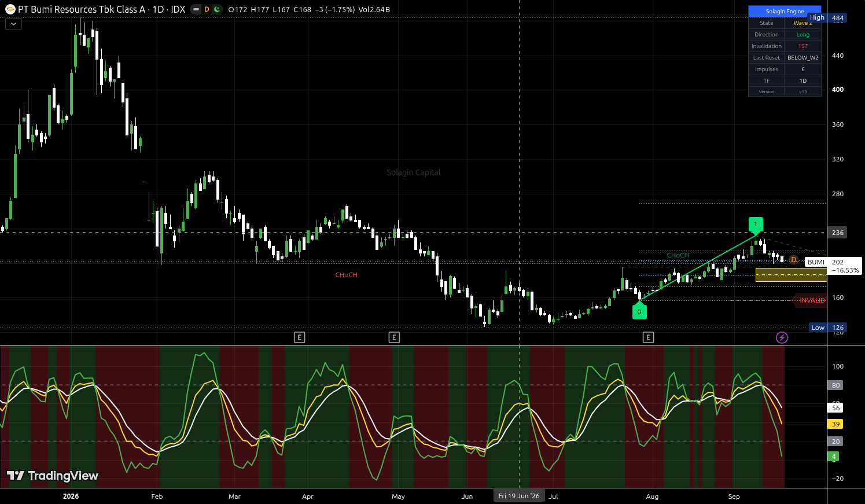The height and width of the screenshot is (504, 865).
Task: Click the Invalidation value '157' cell
Action: click(x=803, y=46)
